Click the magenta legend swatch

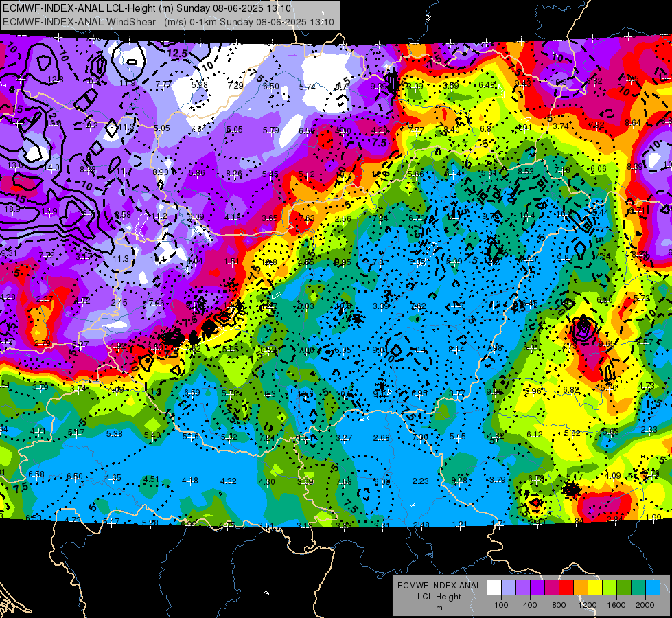(x=552, y=588)
